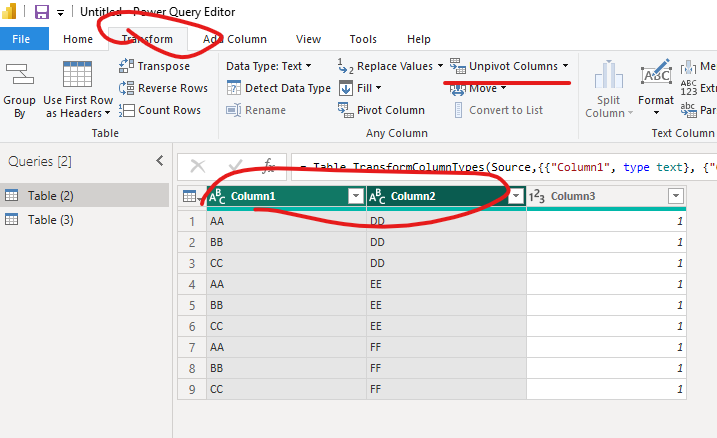Click the fx formula icon

pos(269,166)
